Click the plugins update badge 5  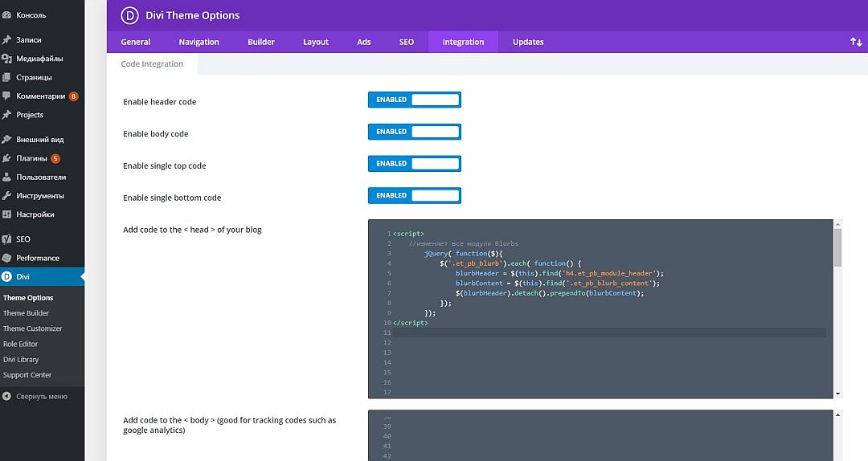[55, 158]
